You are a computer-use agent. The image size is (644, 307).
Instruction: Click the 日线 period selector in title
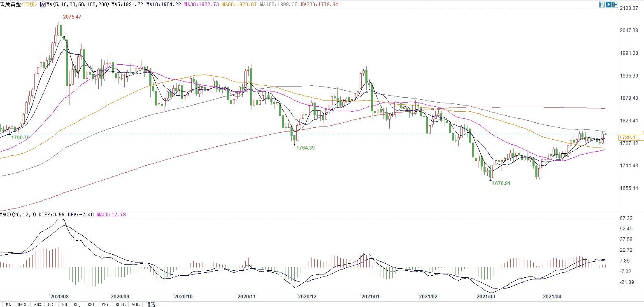pos(29,4)
